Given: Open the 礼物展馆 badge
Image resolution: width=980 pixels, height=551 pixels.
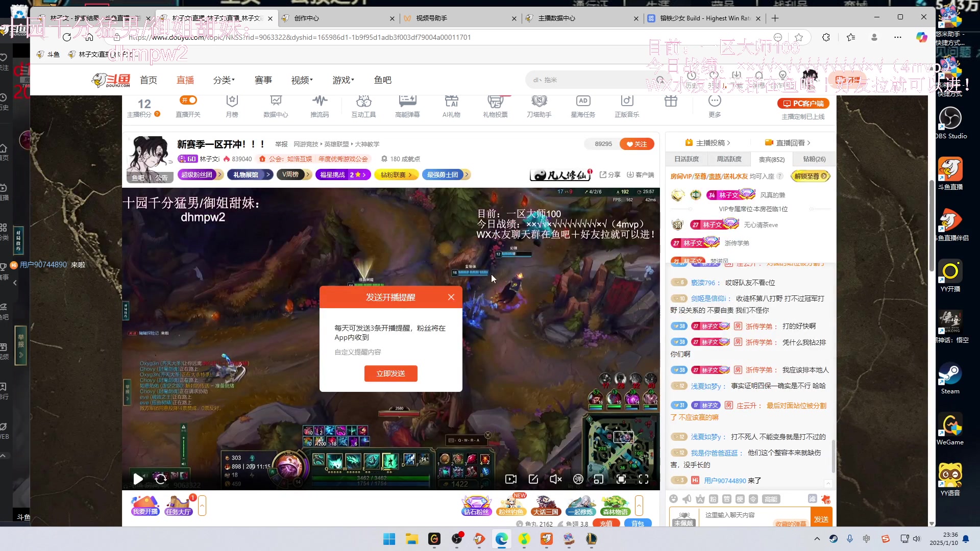Looking at the screenshot, I should (x=250, y=174).
